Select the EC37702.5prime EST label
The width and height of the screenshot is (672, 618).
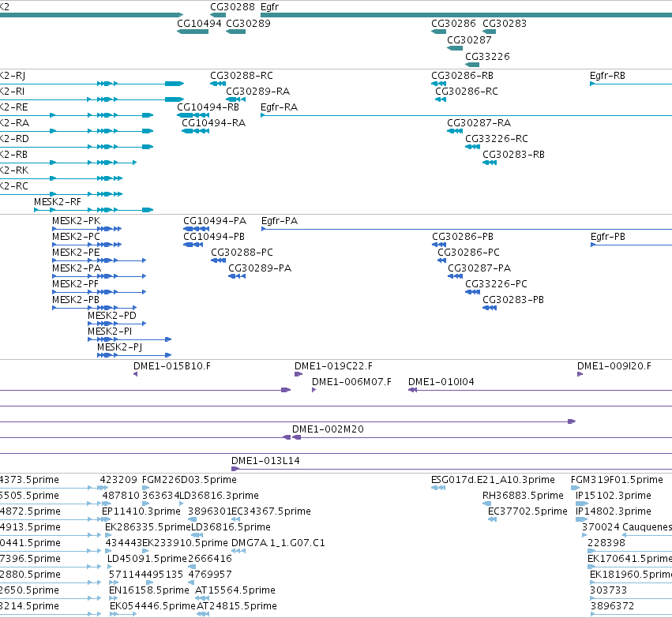pyautogui.click(x=527, y=511)
